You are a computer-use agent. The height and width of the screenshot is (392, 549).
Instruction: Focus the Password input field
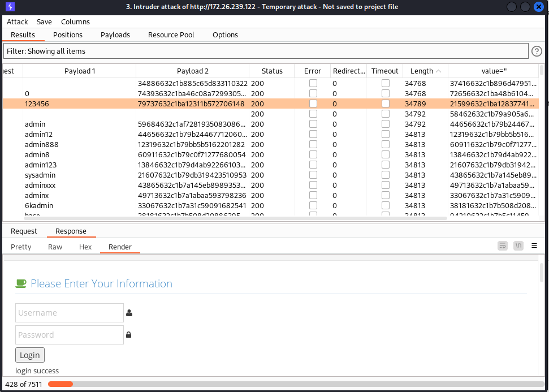pyautogui.click(x=70, y=335)
